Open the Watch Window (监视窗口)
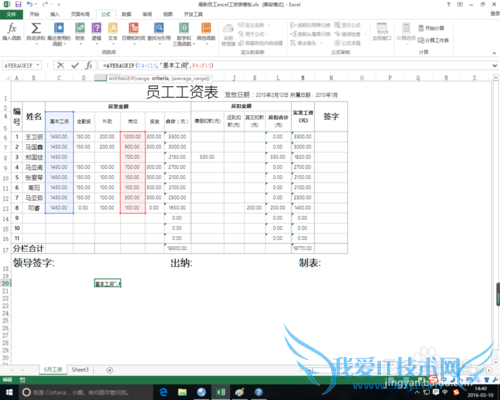 382,32
